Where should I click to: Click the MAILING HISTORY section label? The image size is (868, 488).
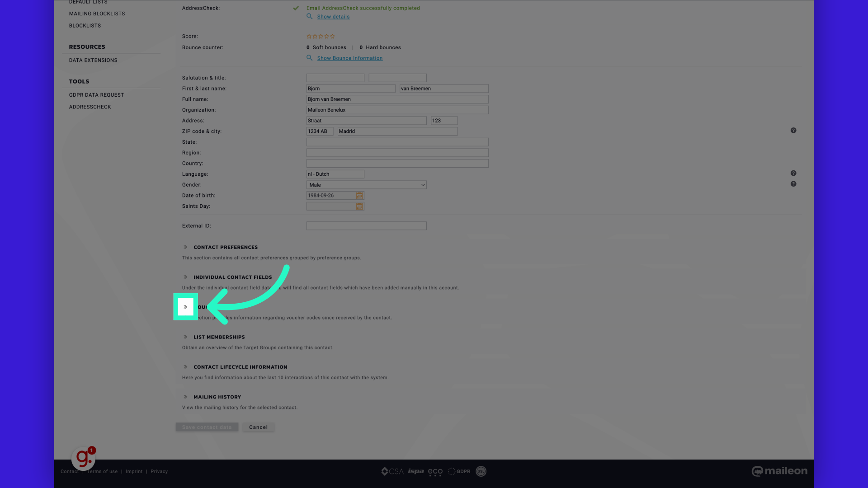tap(217, 396)
